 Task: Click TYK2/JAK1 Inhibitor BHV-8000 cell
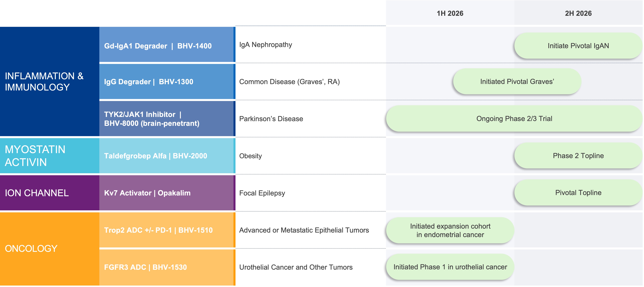[167, 119]
